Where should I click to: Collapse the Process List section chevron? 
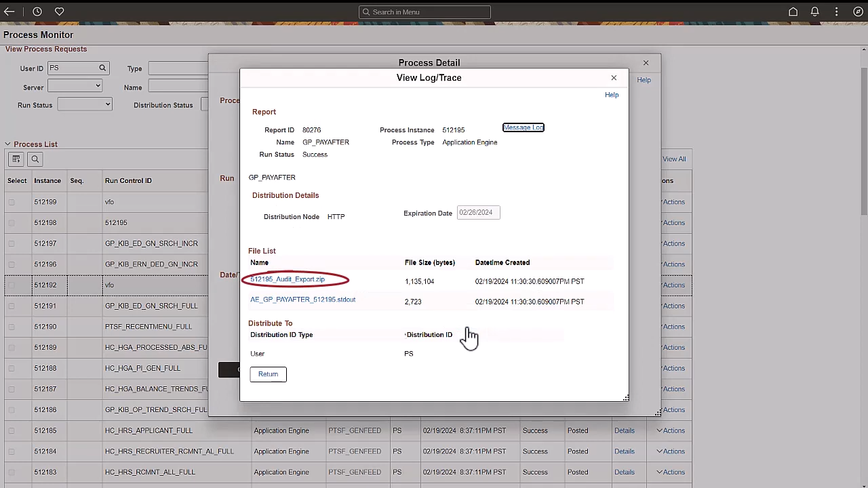point(7,144)
